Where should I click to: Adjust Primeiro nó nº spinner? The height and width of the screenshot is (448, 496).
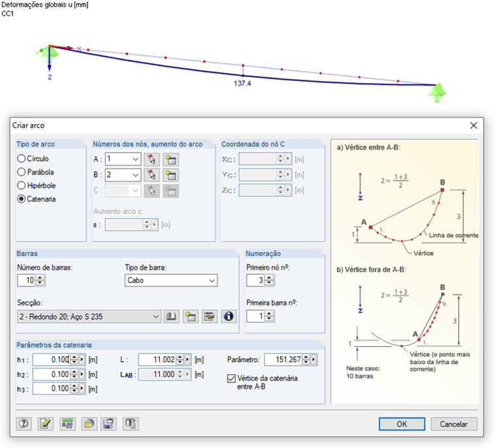click(x=269, y=280)
